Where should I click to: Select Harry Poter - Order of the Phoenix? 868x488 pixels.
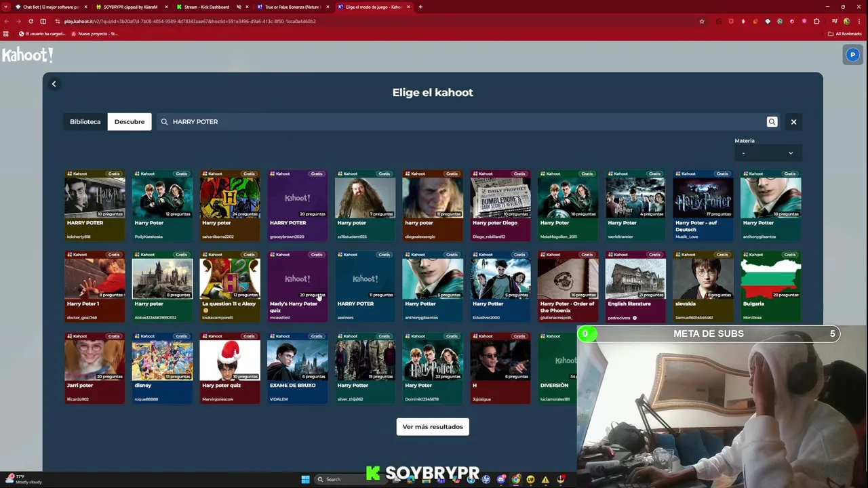(x=568, y=287)
